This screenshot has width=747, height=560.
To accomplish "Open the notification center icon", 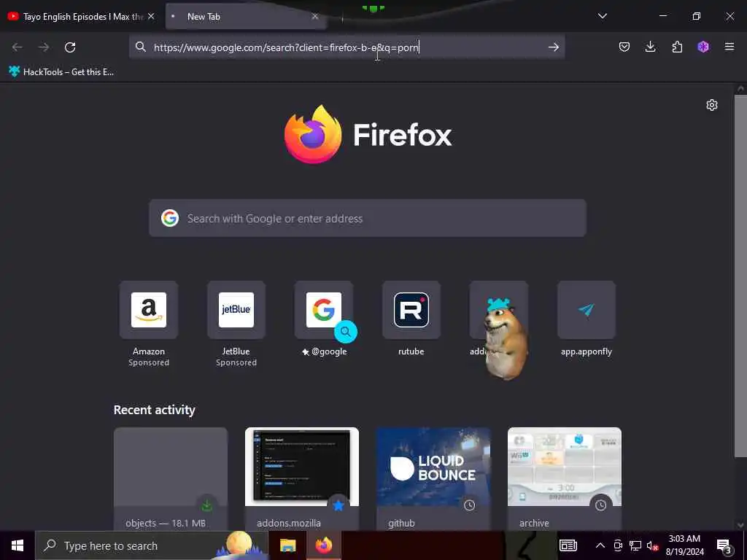I will coord(724,545).
